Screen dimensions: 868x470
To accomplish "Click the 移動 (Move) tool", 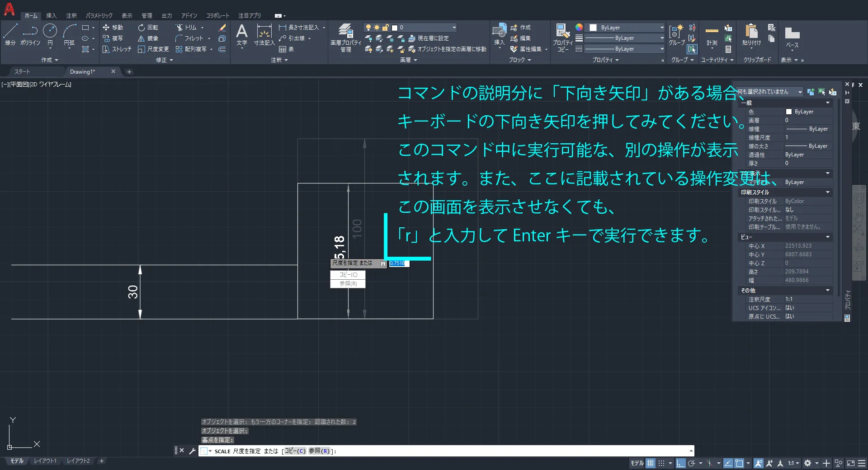I will tap(113, 28).
